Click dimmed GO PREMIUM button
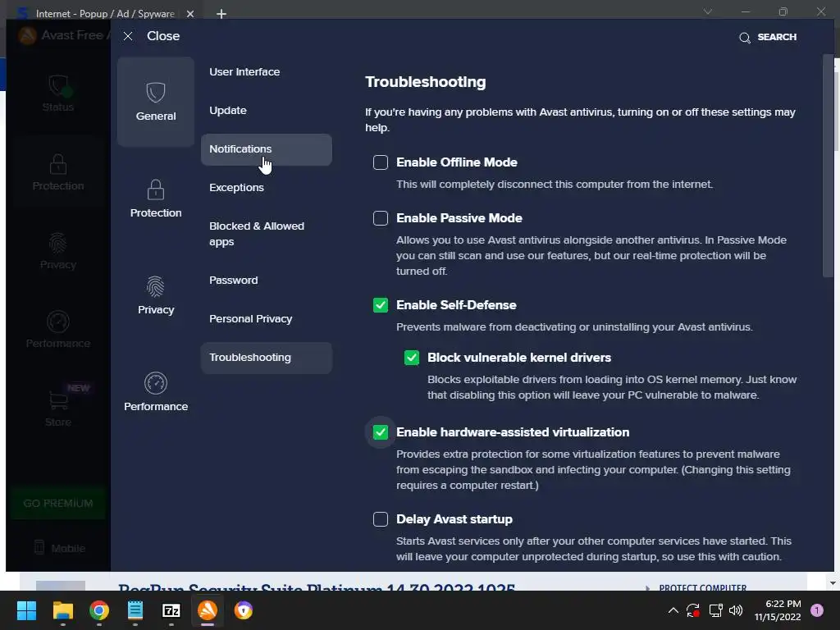The image size is (840, 630). tap(58, 503)
